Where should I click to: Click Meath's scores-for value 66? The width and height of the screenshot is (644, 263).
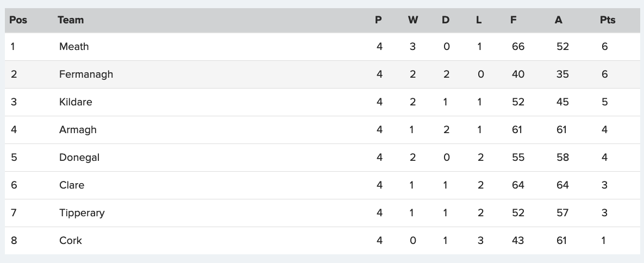pos(518,46)
